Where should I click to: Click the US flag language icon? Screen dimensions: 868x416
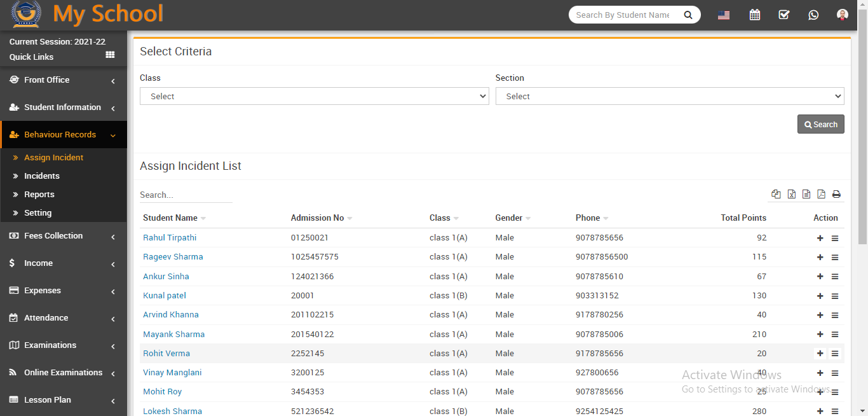coord(723,15)
